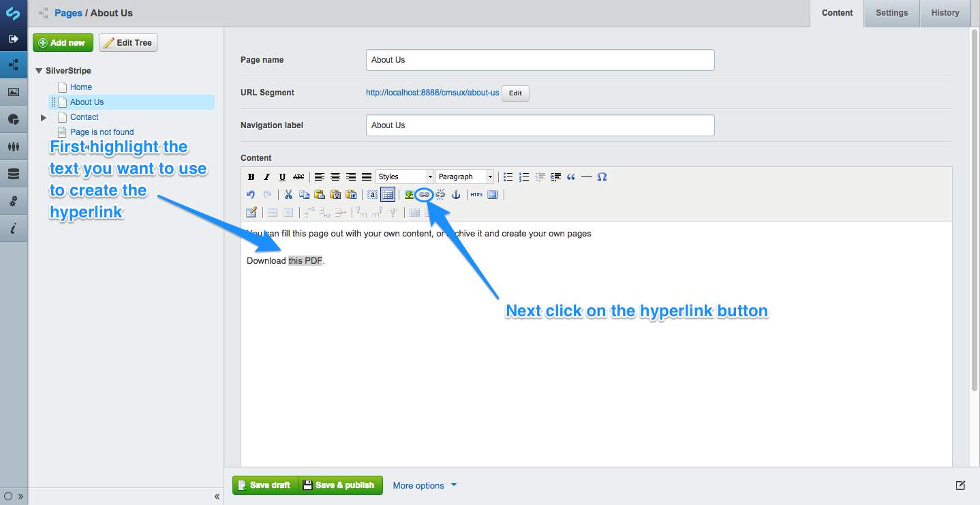This screenshot has width=980, height=505.
Task: Open the Files section in the left sidebar
Action: [14, 92]
